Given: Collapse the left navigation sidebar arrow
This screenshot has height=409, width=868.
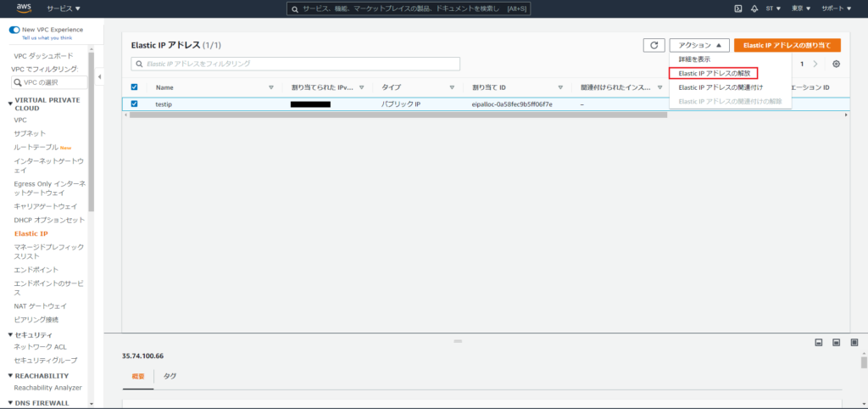Looking at the screenshot, I should pos(99,77).
